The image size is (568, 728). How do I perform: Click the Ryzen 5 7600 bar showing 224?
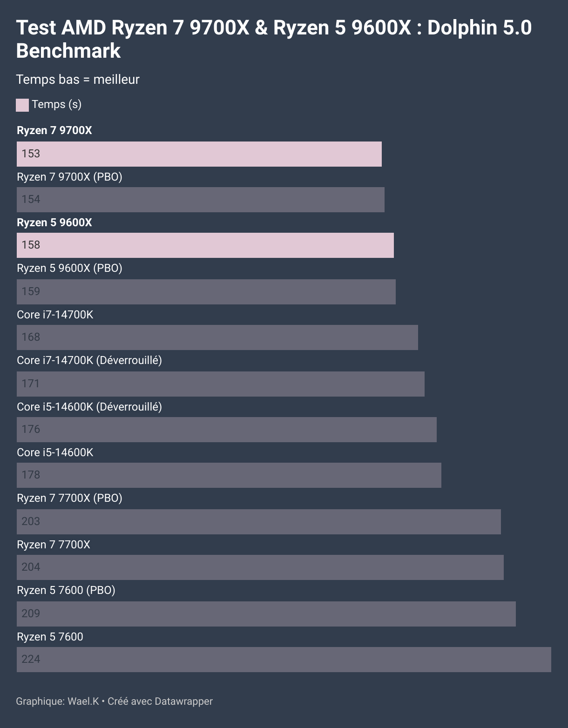284,660
